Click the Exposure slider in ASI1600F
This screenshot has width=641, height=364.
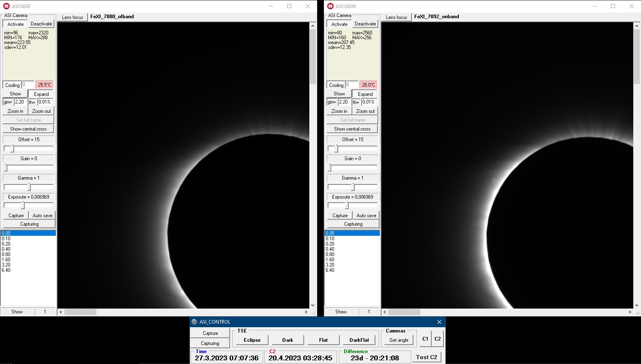28,205
